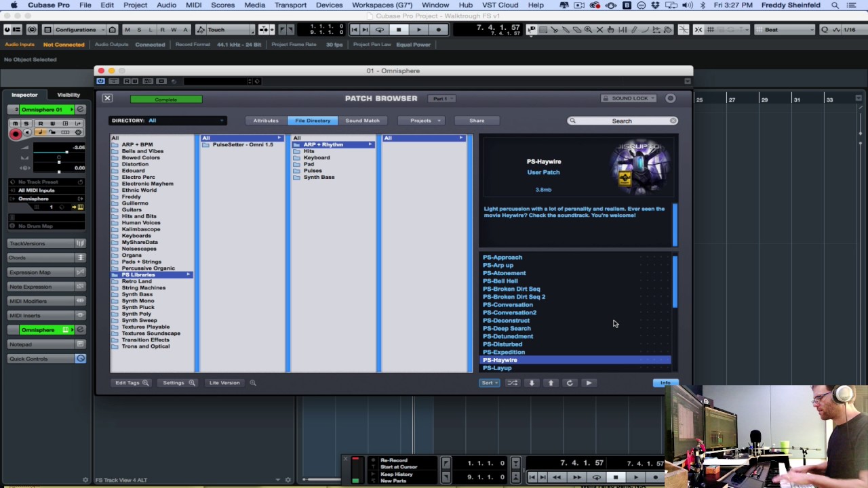Refresh the patch browser list
Screen dimensions: 868x488
click(x=570, y=383)
